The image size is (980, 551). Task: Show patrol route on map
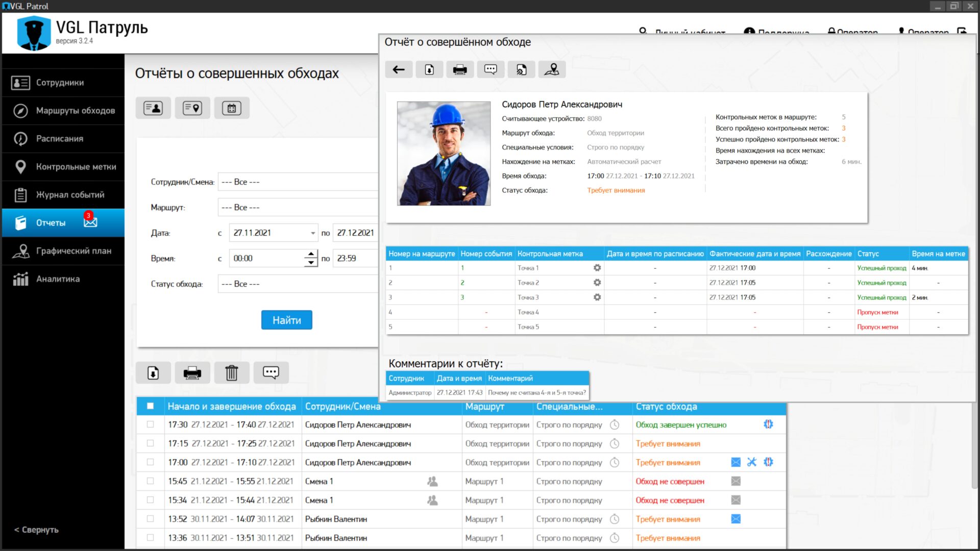pos(552,69)
